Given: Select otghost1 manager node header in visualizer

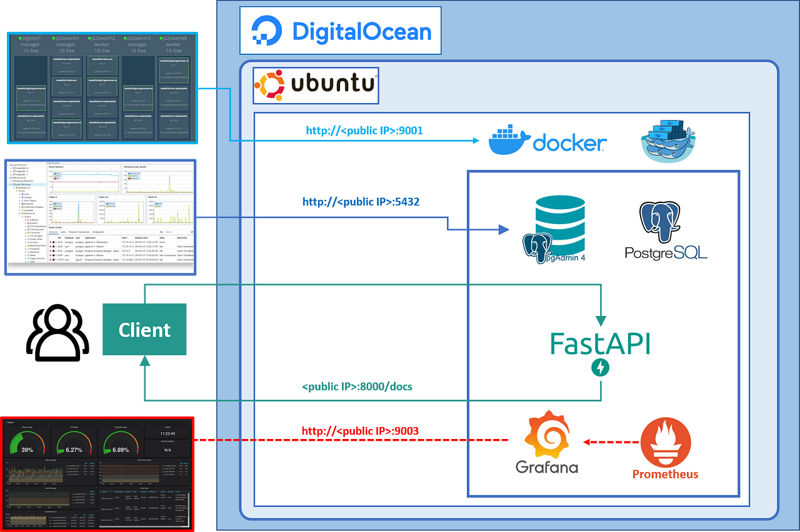Looking at the screenshot, I should tap(30, 45).
